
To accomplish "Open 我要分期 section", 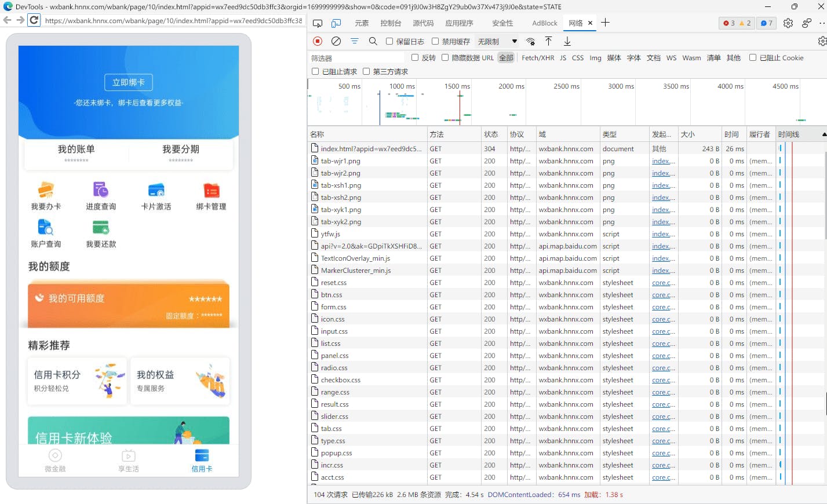I will [x=181, y=153].
